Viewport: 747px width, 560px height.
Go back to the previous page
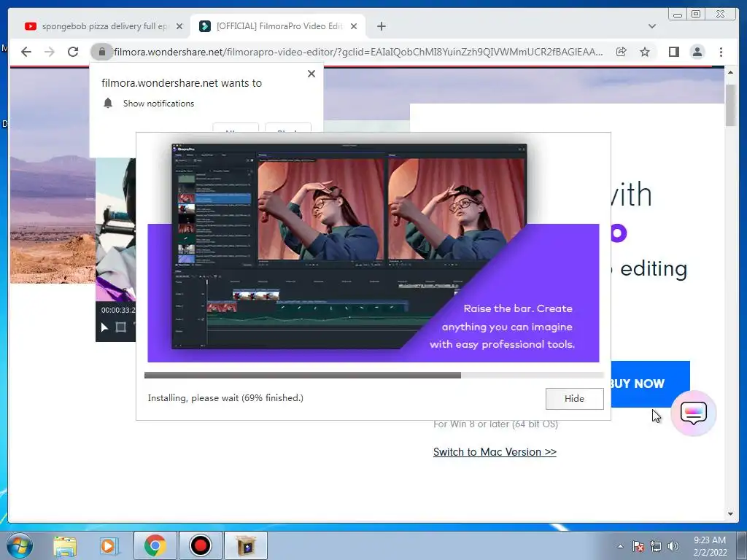[x=26, y=52]
